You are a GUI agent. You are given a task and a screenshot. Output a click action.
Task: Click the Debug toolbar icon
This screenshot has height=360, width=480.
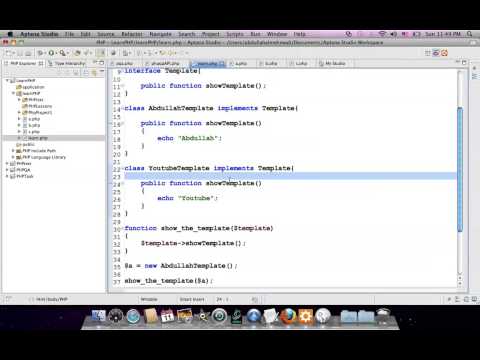click(x=40, y=53)
